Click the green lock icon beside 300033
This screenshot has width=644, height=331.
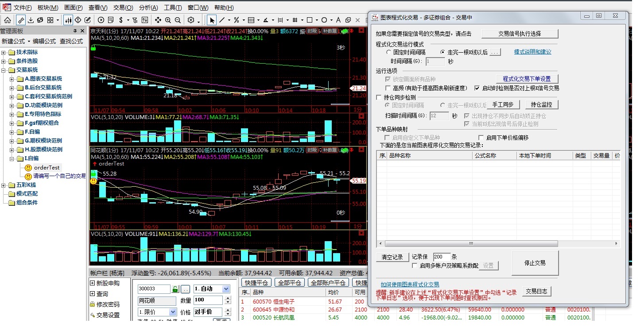175,289
